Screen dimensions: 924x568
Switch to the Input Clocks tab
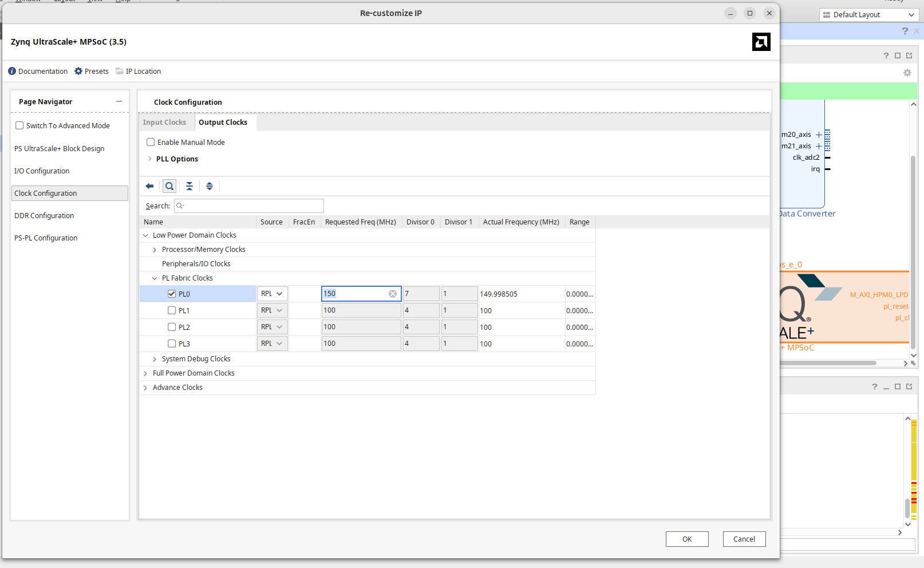tap(164, 123)
